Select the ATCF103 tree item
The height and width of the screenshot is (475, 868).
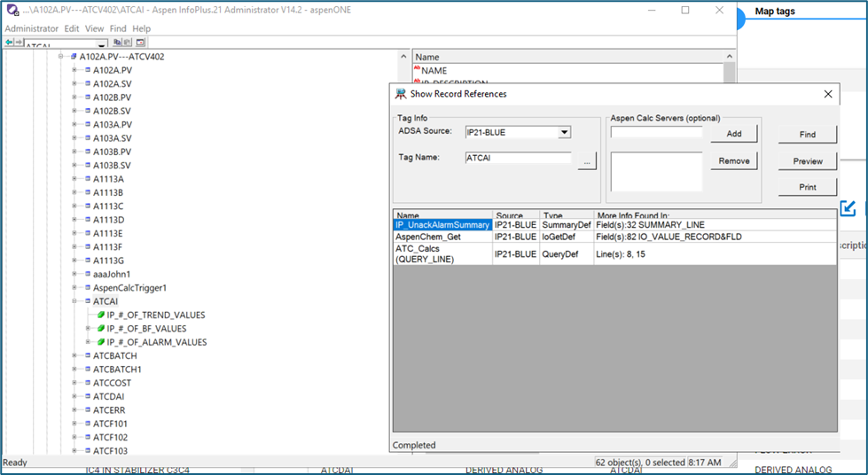[x=110, y=451]
